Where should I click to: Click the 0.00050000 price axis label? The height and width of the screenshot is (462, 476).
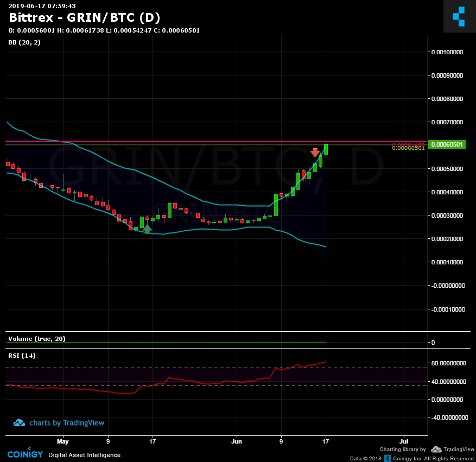(x=447, y=169)
